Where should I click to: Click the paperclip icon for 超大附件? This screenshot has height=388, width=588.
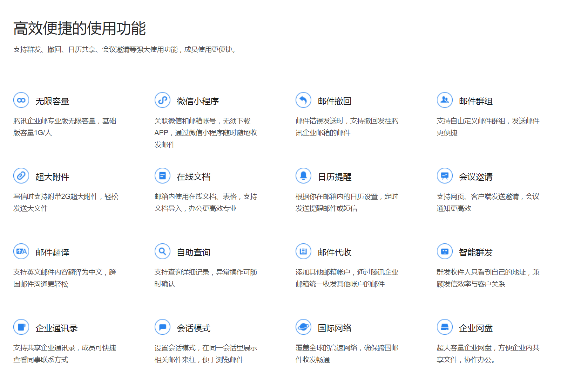click(x=21, y=176)
